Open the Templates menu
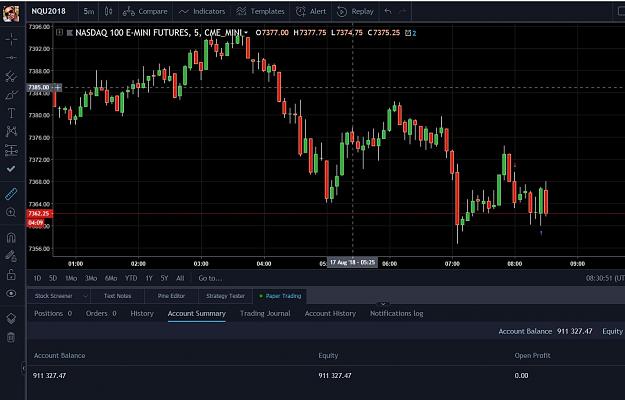Image resolution: width=625 pixels, height=400 pixels. coord(260,12)
